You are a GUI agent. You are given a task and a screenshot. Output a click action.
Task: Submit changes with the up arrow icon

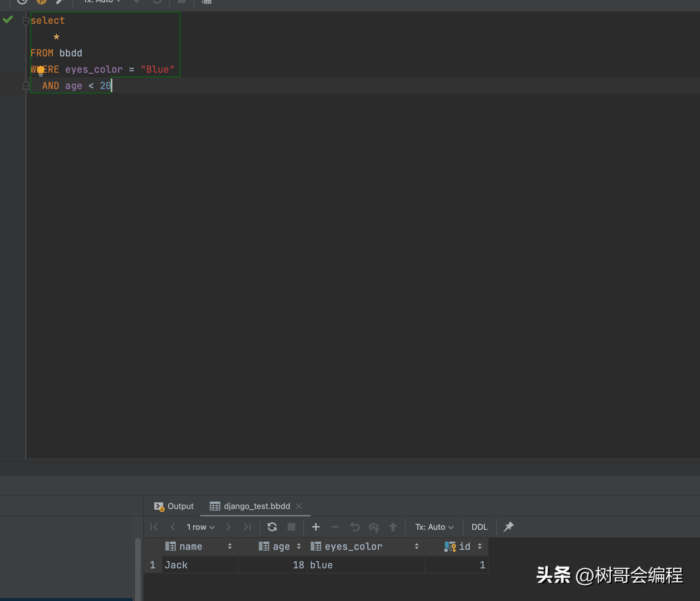click(x=393, y=527)
